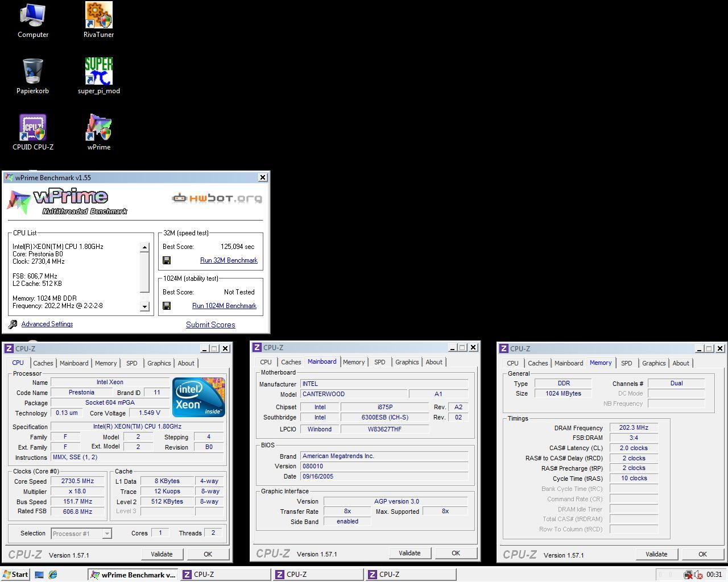Open SPD tab in right CPU-Z window

(x=627, y=363)
